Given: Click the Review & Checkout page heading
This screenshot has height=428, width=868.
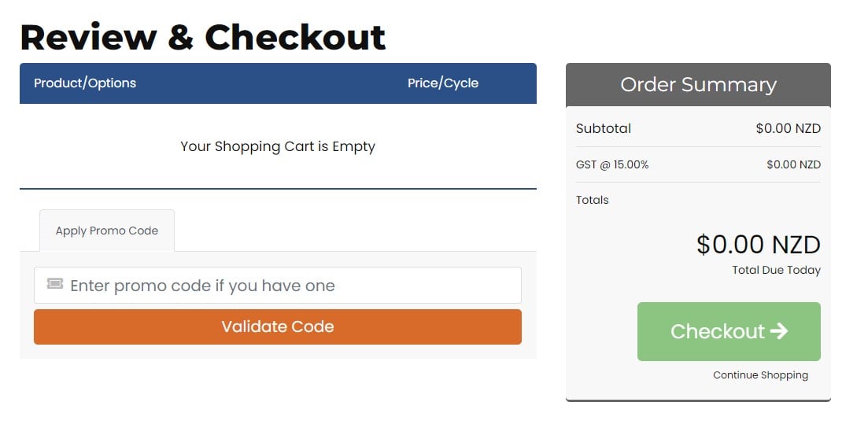Looking at the screenshot, I should point(202,37).
